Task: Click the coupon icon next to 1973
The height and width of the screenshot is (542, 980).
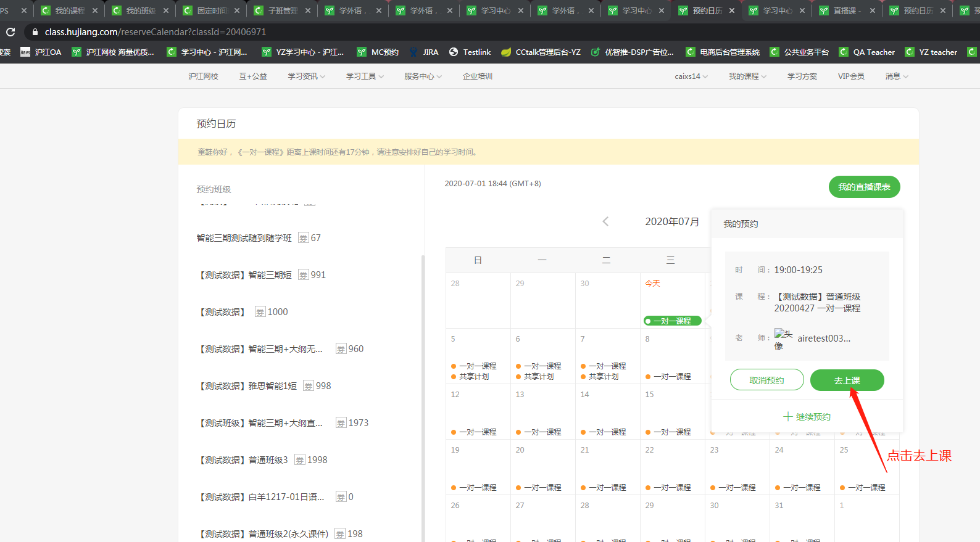Action: tap(341, 423)
